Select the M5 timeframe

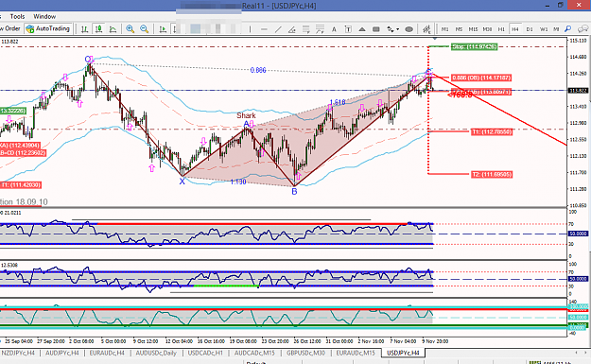coord(459,29)
